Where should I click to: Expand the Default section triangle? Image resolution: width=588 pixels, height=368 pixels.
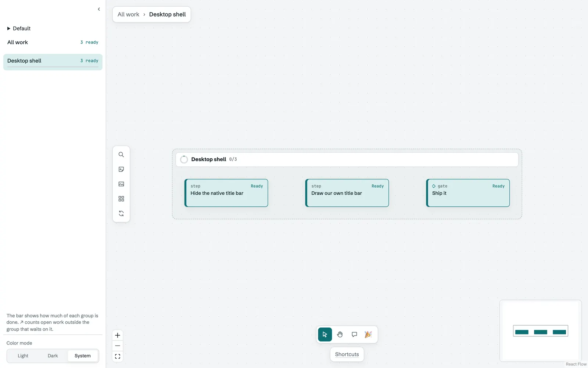(9, 28)
